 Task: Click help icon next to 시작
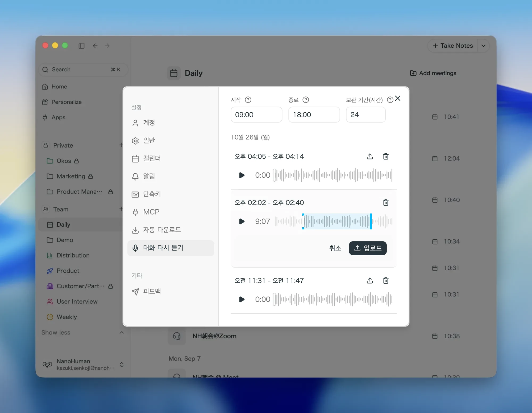[248, 100]
